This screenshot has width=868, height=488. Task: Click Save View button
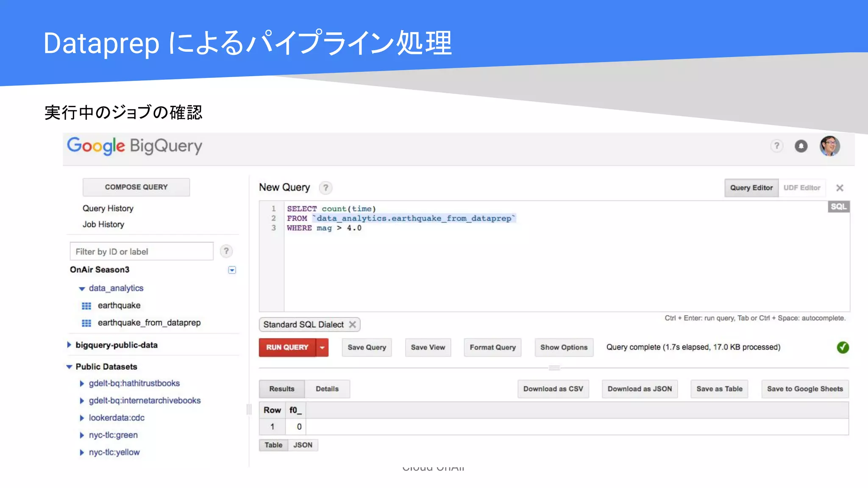click(428, 347)
